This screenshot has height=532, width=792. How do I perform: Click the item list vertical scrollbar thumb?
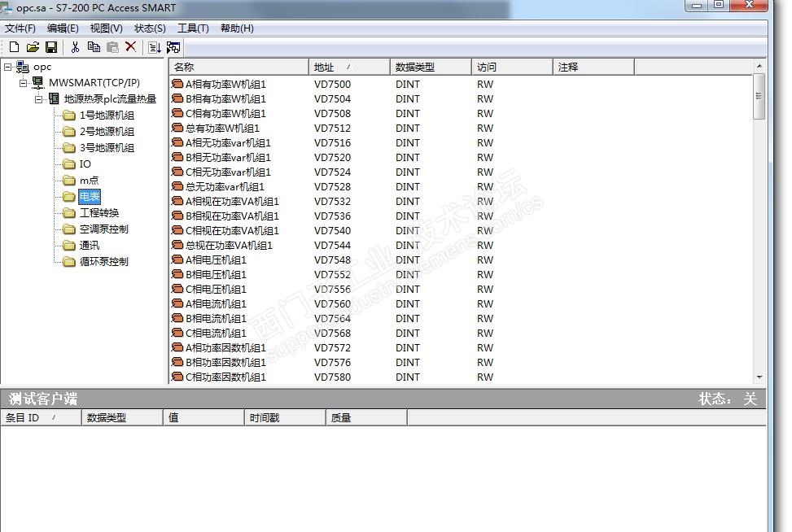759,96
